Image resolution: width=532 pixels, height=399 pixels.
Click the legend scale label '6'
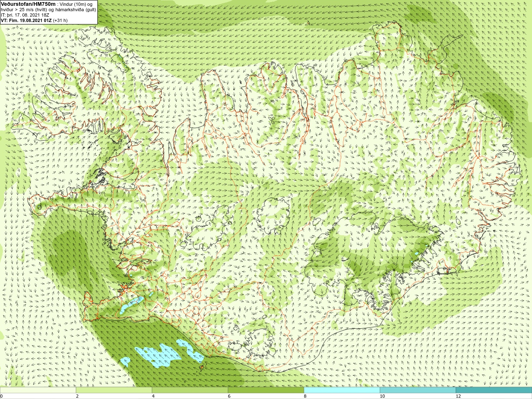click(x=229, y=396)
